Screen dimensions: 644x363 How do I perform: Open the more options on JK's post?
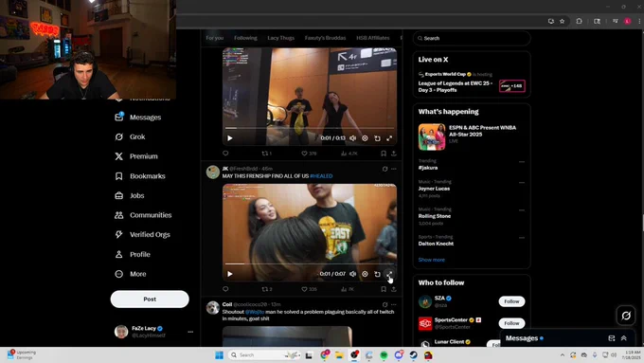coord(394,169)
